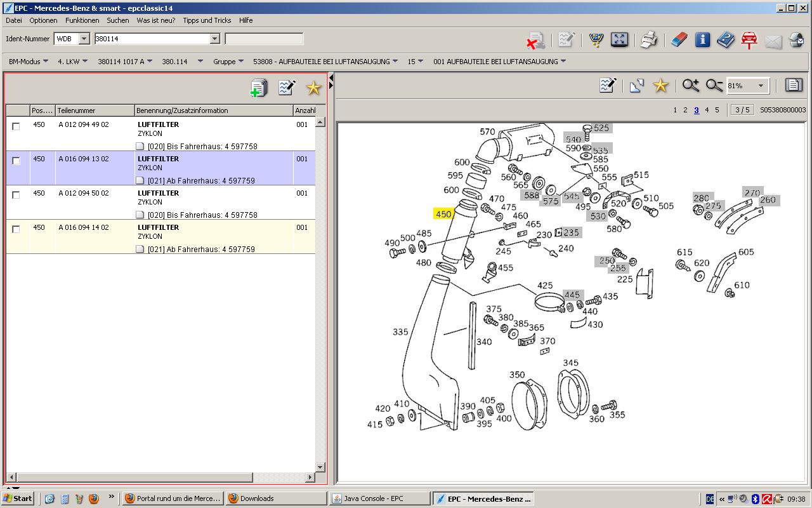Image resolution: width=812 pixels, height=508 pixels.
Task: Open the Tipps und Tricks menu
Action: 207,20
